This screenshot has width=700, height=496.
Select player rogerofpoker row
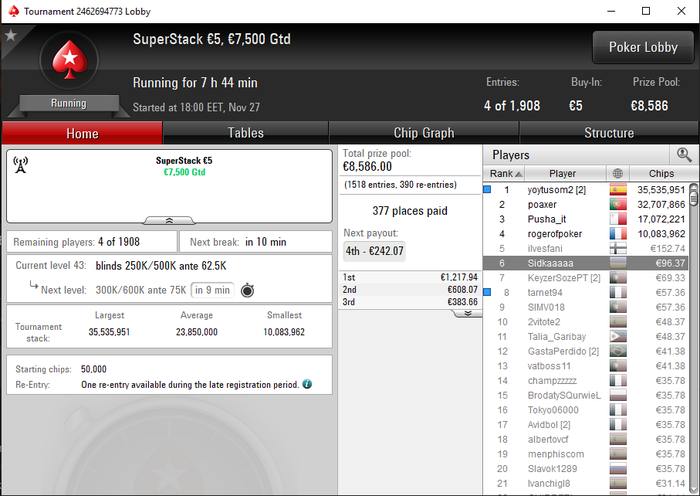(x=586, y=234)
